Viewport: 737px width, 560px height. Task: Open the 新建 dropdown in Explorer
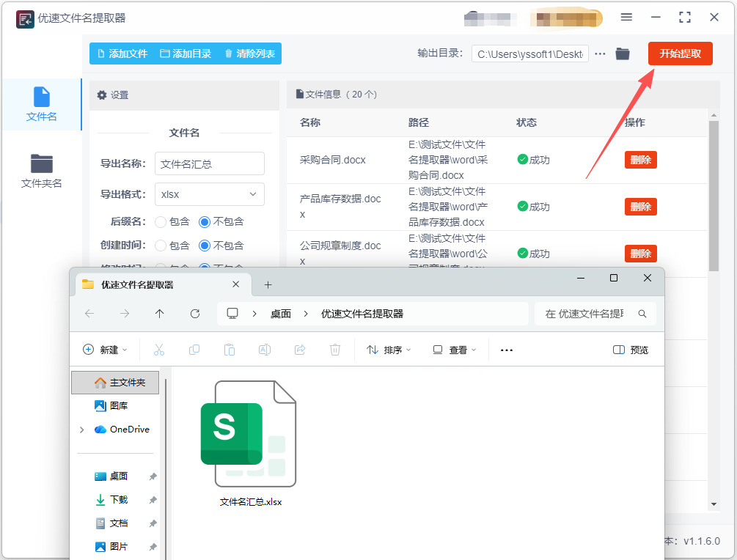105,350
